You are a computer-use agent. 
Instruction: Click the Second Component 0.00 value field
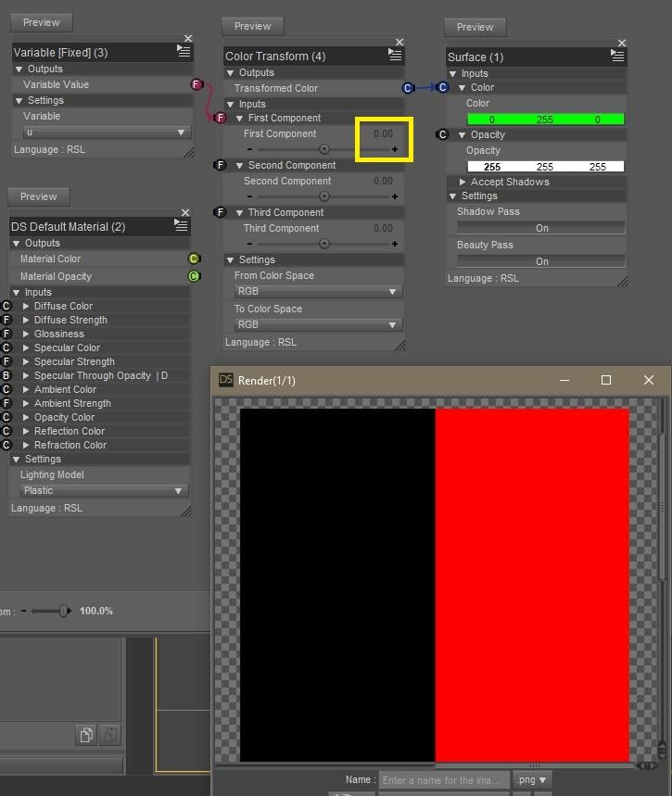(x=383, y=182)
